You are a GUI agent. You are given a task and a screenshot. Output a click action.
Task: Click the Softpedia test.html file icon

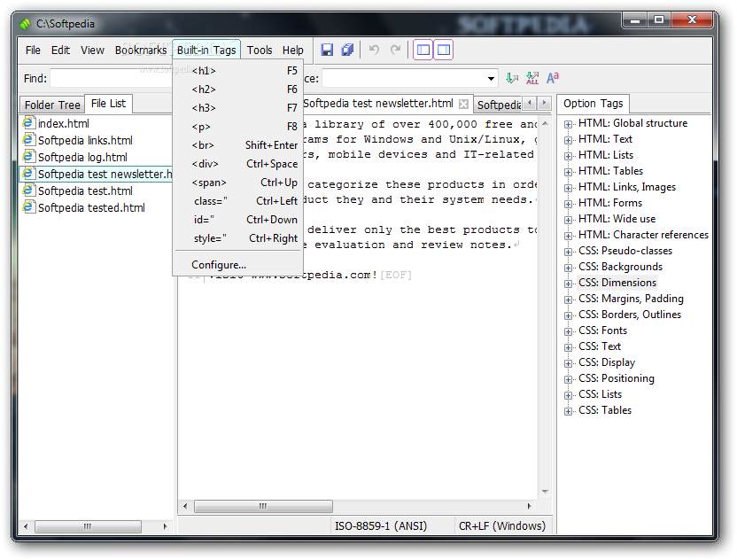[28, 191]
